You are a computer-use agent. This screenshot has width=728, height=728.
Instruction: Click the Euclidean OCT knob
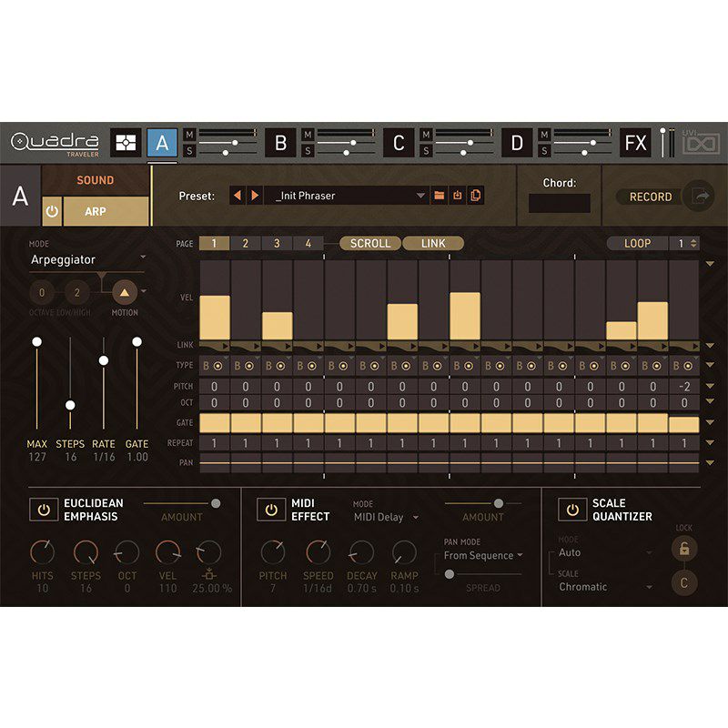[x=126, y=552]
